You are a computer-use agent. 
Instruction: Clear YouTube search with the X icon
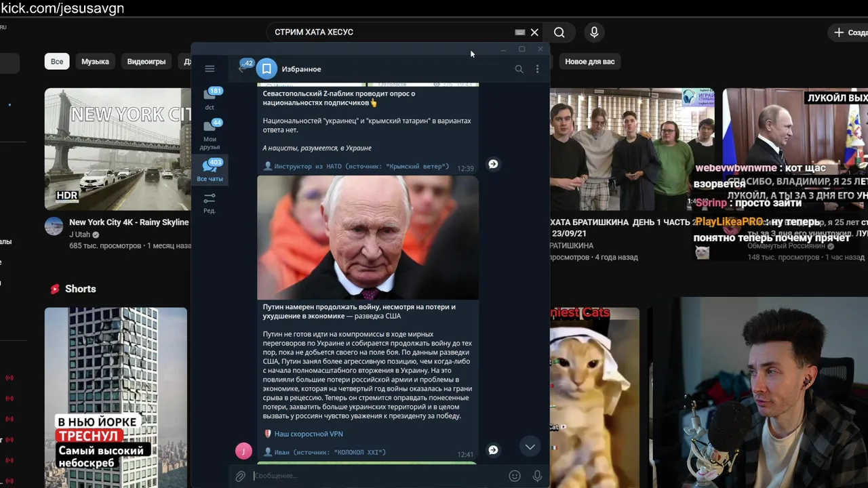pos(534,32)
